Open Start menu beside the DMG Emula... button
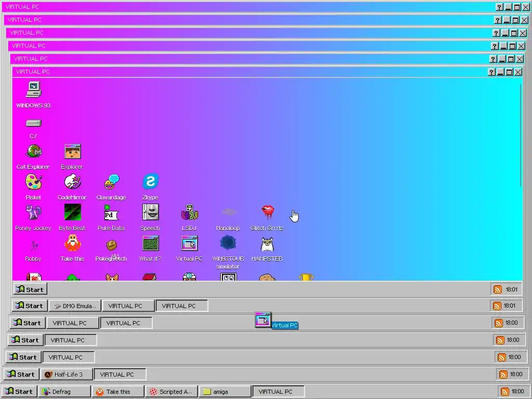The image size is (532, 399). [29, 305]
